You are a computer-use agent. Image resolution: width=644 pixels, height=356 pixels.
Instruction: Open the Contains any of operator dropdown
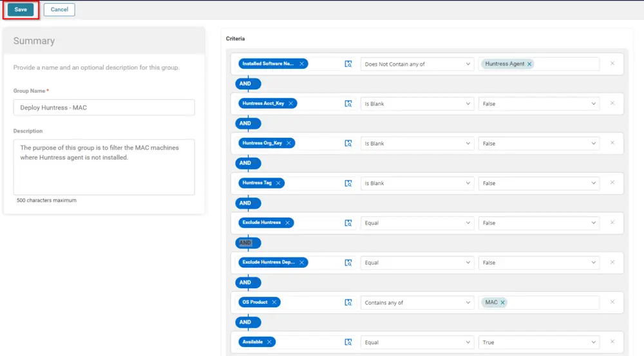[417, 303]
